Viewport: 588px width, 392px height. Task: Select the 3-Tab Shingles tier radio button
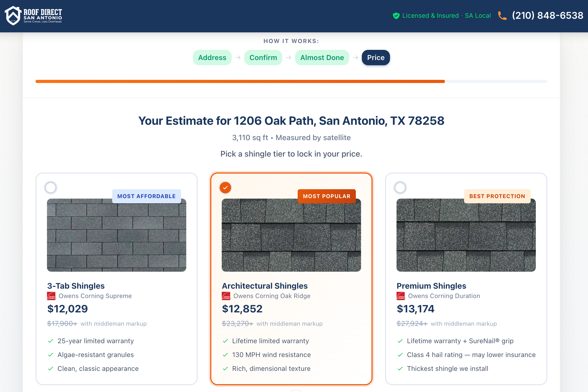pos(50,187)
